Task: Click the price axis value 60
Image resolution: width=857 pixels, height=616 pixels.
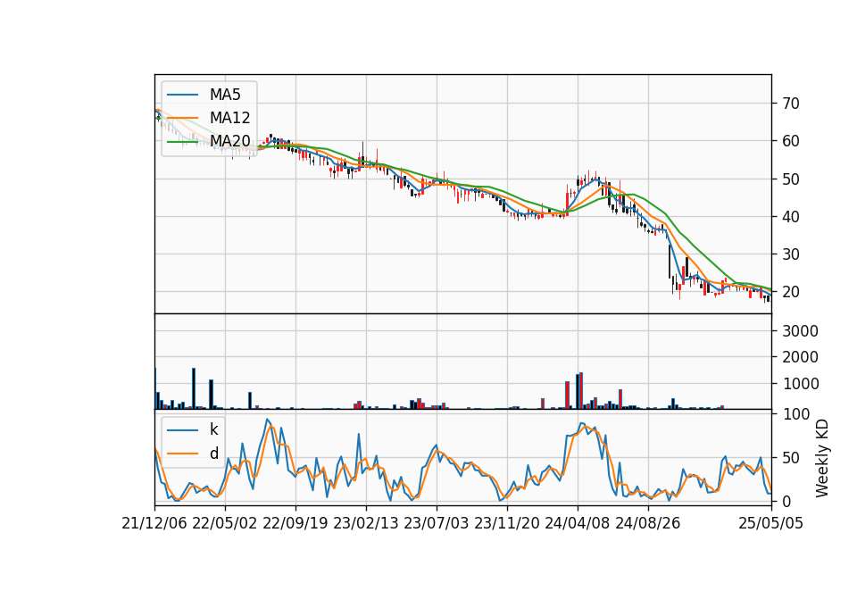Action: (x=790, y=141)
